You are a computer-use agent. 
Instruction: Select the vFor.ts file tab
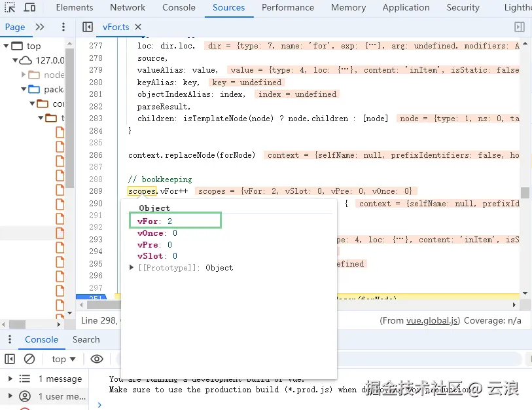(116, 27)
